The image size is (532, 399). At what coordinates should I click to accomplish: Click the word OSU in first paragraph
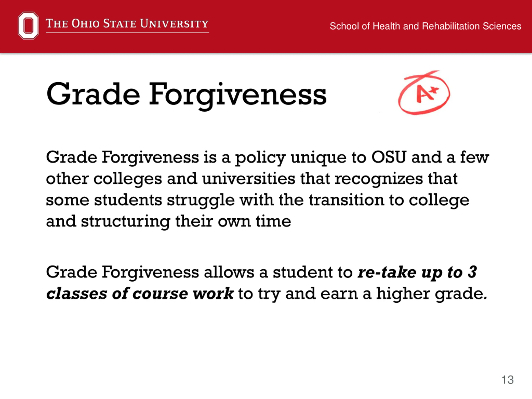pos(389,157)
